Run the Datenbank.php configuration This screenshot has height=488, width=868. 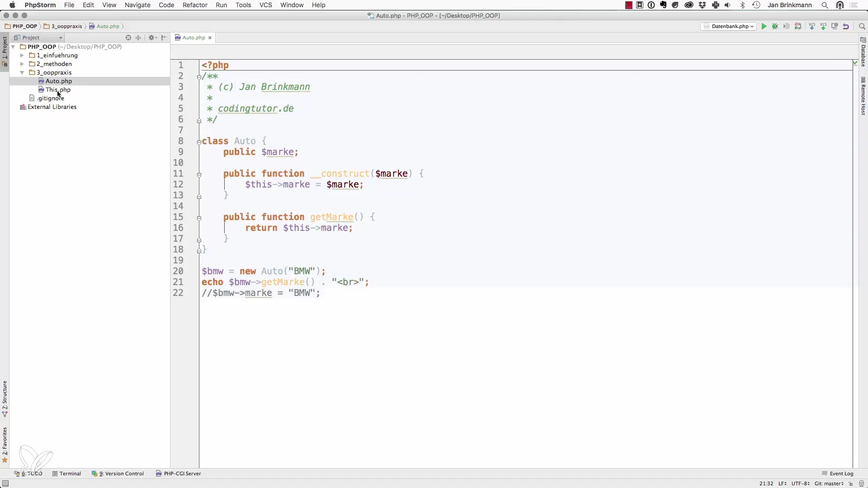click(x=764, y=27)
